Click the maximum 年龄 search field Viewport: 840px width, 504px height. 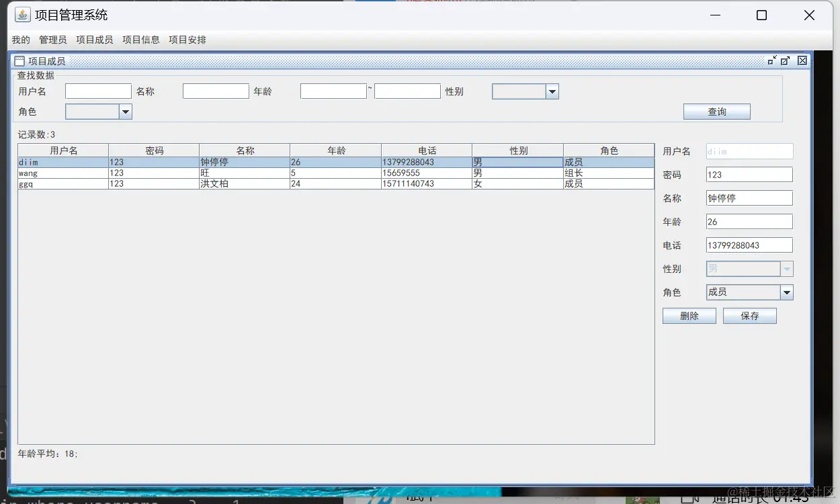point(407,91)
